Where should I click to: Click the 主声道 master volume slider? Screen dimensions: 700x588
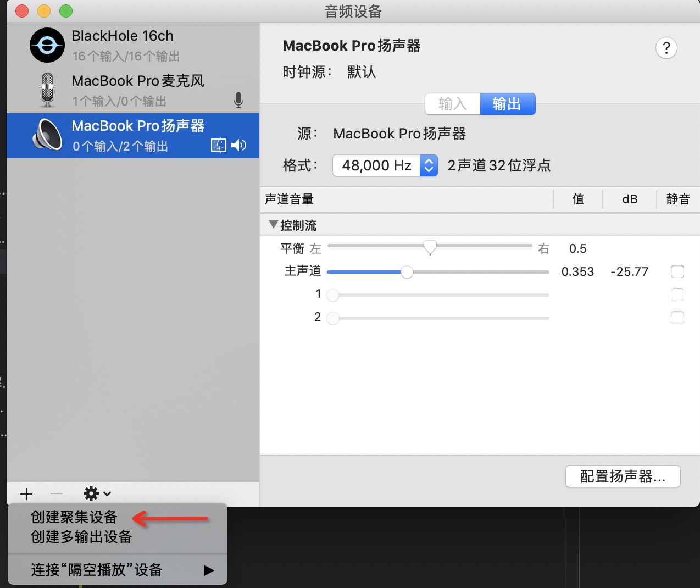(x=438, y=271)
